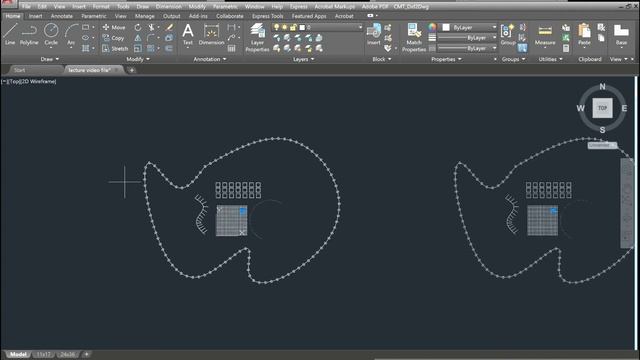Viewport: 640px width, 360px height.
Task: Open the current layer dropdown list
Action: pos(360,27)
